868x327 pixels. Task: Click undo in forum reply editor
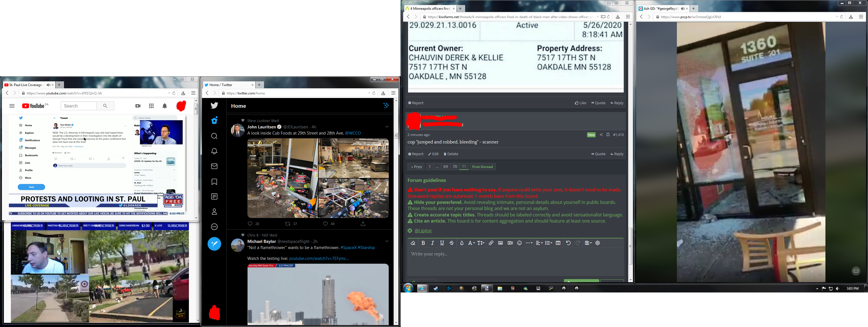(568, 243)
